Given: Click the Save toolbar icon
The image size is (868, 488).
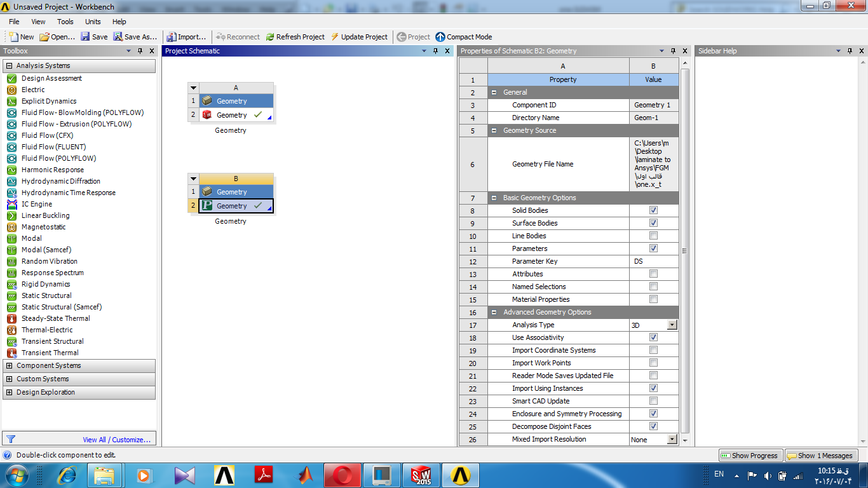Looking at the screenshot, I should (85, 37).
